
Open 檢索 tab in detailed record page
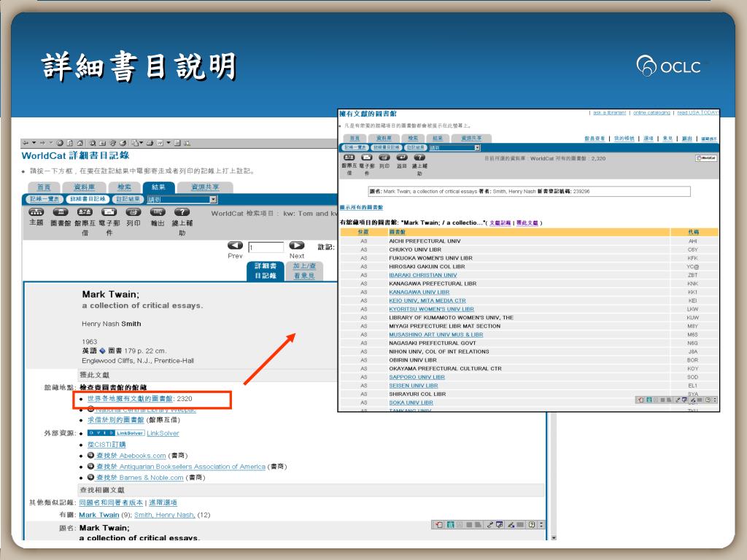(x=124, y=187)
